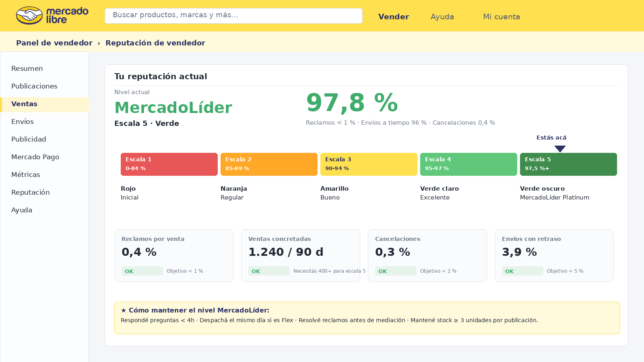This screenshot has width=644, height=362.
Task: Open Publicaciones in the sidebar
Action: (44, 86)
